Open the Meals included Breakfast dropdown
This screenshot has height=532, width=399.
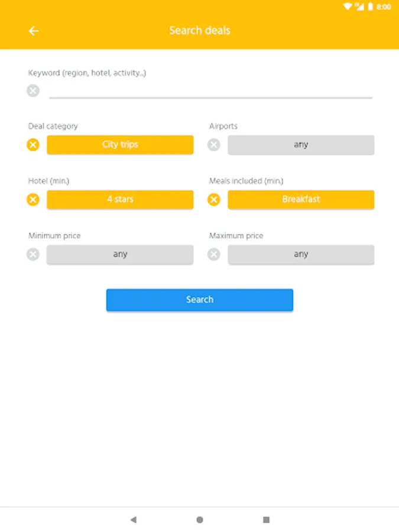point(301,200)
